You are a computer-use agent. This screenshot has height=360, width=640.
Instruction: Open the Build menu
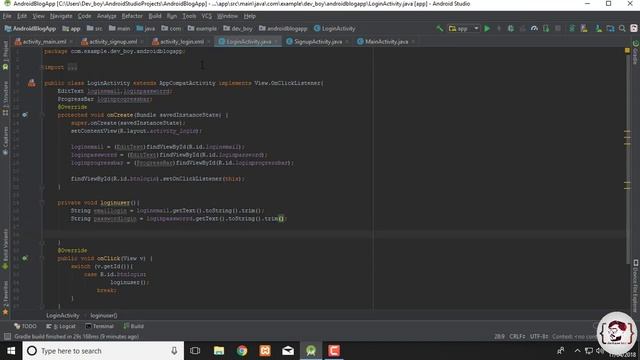155,16
